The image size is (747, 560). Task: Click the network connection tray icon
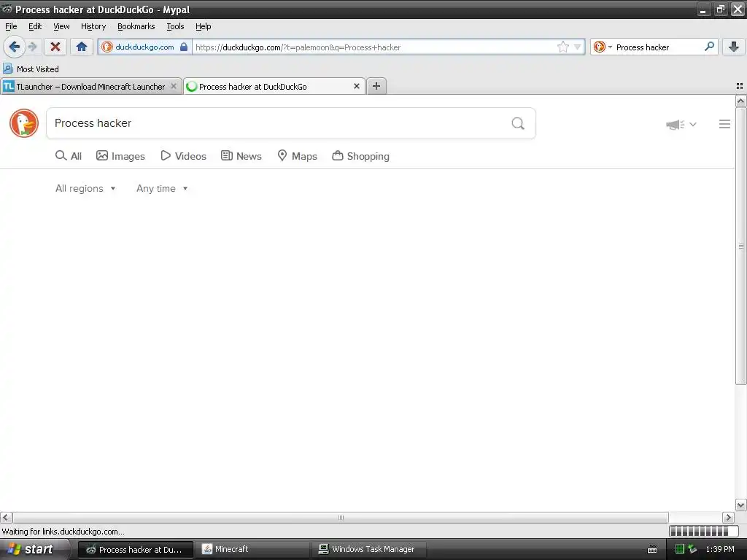tap(692, 549)
